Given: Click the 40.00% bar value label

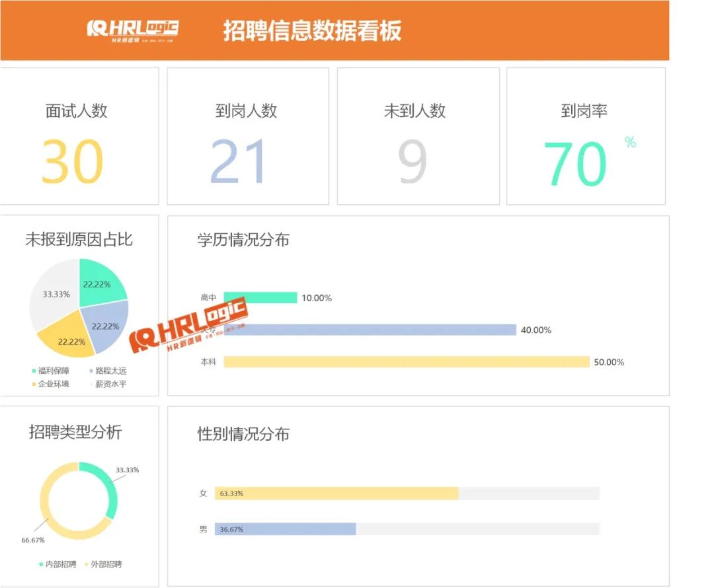Looking at the screenshot, I should [x=536, y=330].
